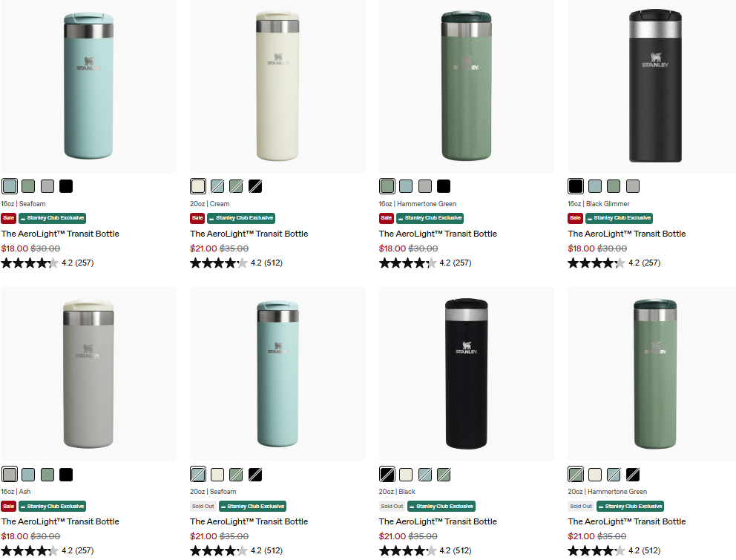736x560 pixels.
Task: Select seafoam swatch under Hammertone Green 16oz
Action: (406, 186)
